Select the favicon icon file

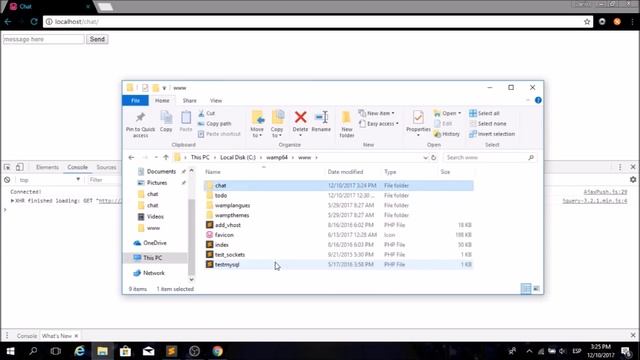point(339,235)
